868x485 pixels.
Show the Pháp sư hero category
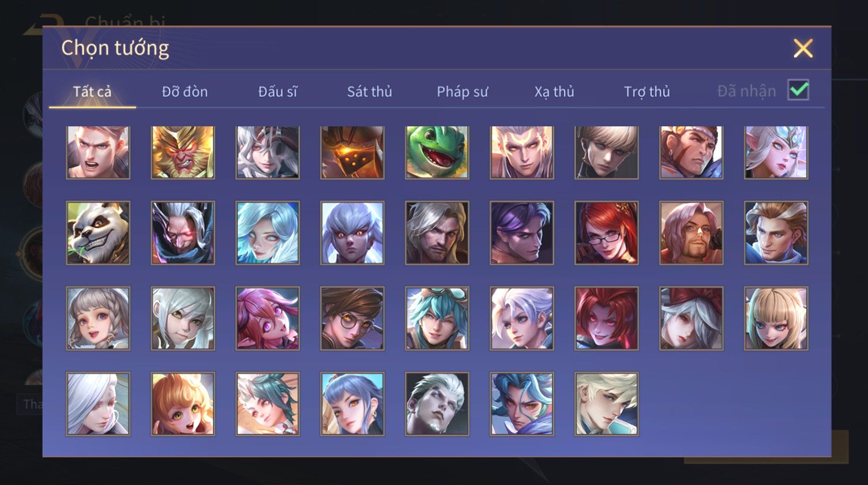click(x=463, y=92)
